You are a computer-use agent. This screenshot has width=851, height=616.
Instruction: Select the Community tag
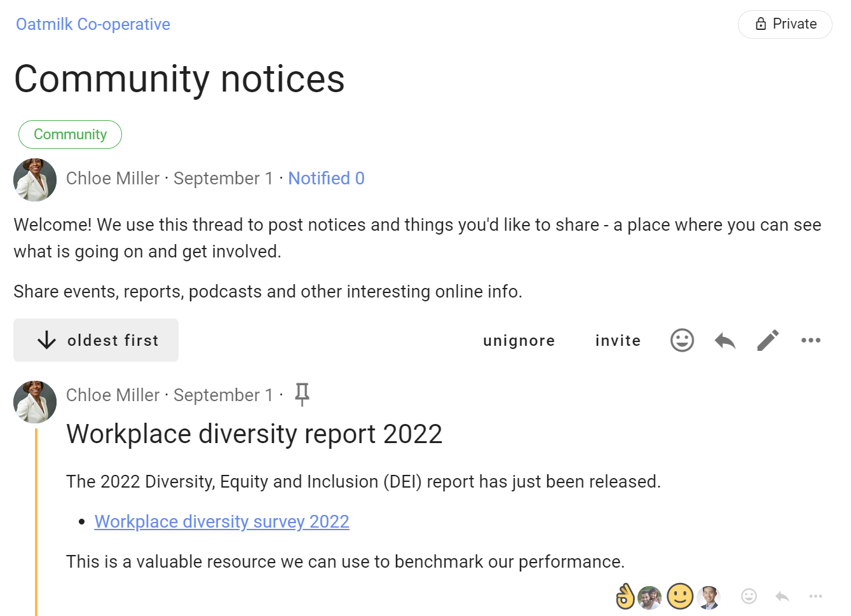click(70, 134)
